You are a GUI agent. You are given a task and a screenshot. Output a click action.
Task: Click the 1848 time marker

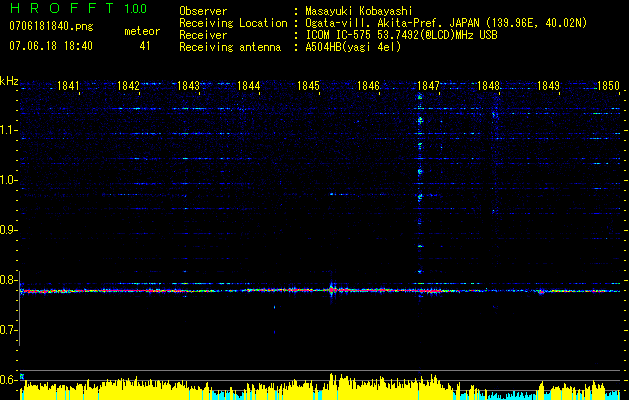(489, 86)
